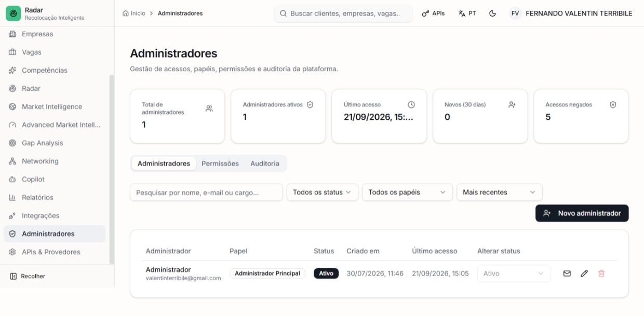The height and width of the screenshot is (316, 644).
Task: Switch to the Permissões tab
Action: [x=220, y=163]
